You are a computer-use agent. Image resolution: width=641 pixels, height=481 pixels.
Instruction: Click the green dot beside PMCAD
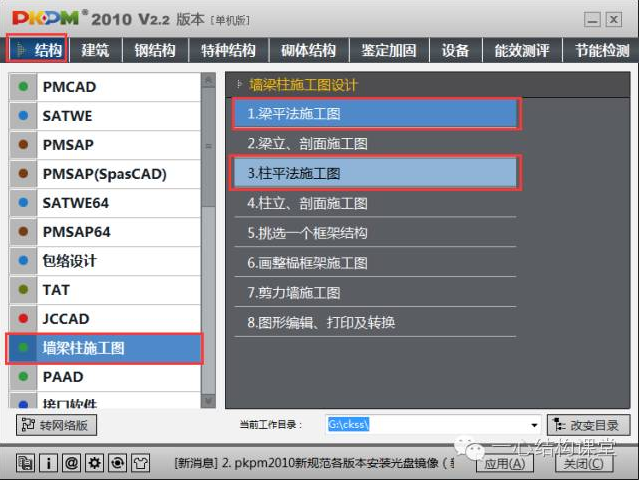click(x=23, y=87)
